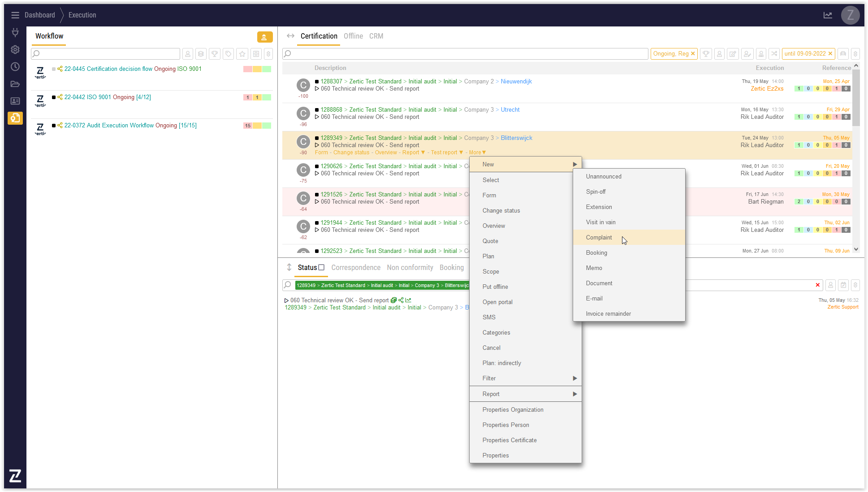
Task: Open the More dropdown on row 1289349
Action: pos(477,152)
